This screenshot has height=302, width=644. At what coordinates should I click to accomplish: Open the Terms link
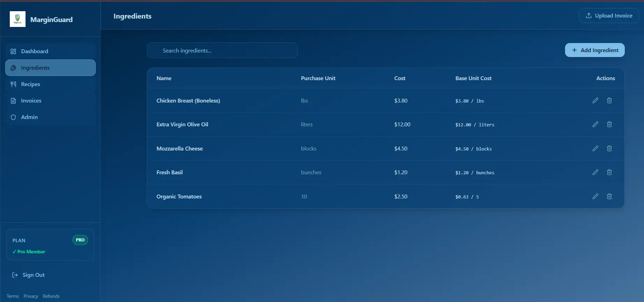[13, 296]
